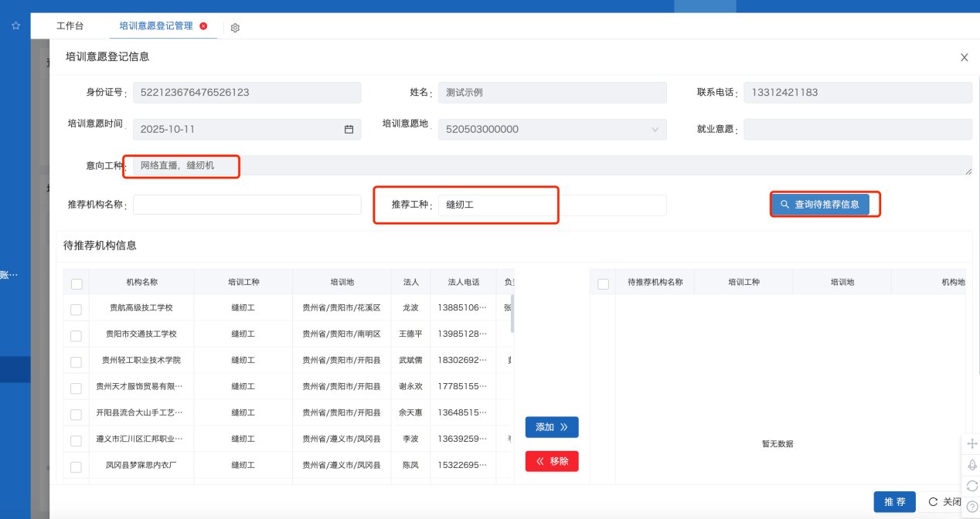980x519 pixels.
Task: Open the tab settings gear icon
Action: point(235,28)
